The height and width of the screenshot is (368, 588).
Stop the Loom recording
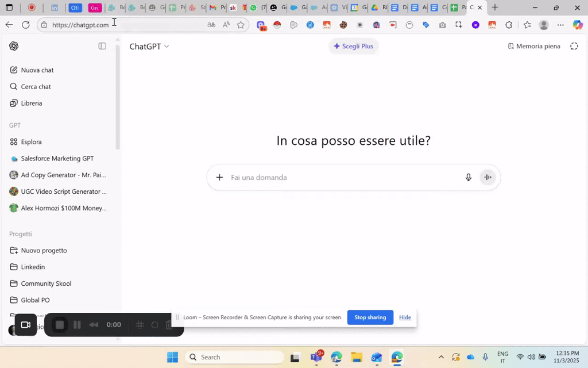point(59,324)
